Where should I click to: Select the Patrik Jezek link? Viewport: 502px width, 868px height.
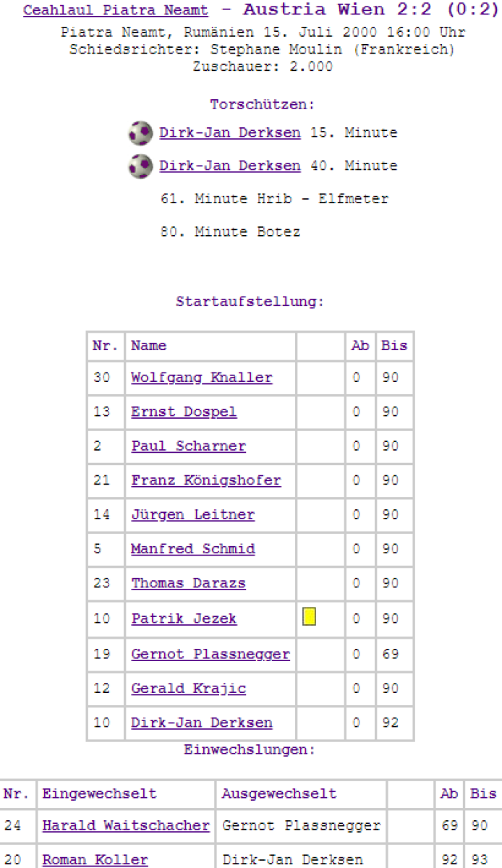[x=184, y=619]
